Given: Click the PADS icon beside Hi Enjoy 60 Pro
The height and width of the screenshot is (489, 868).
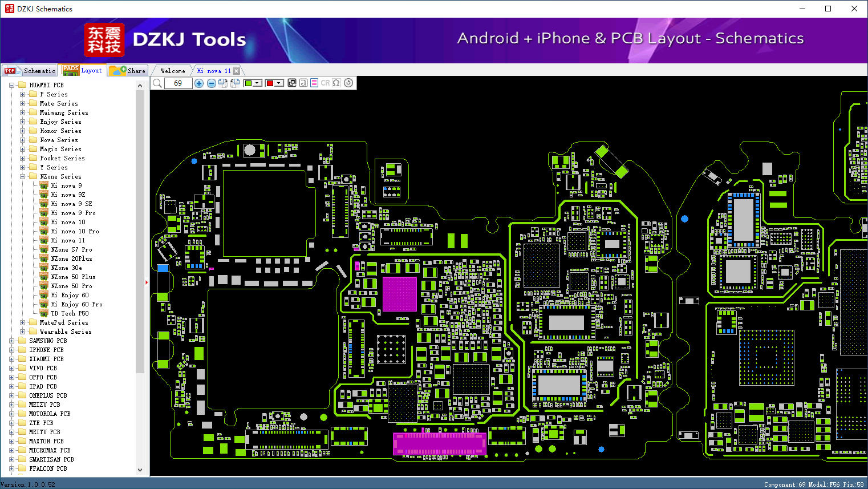Looking at the screenshot, I should click(x=44, y=304).
